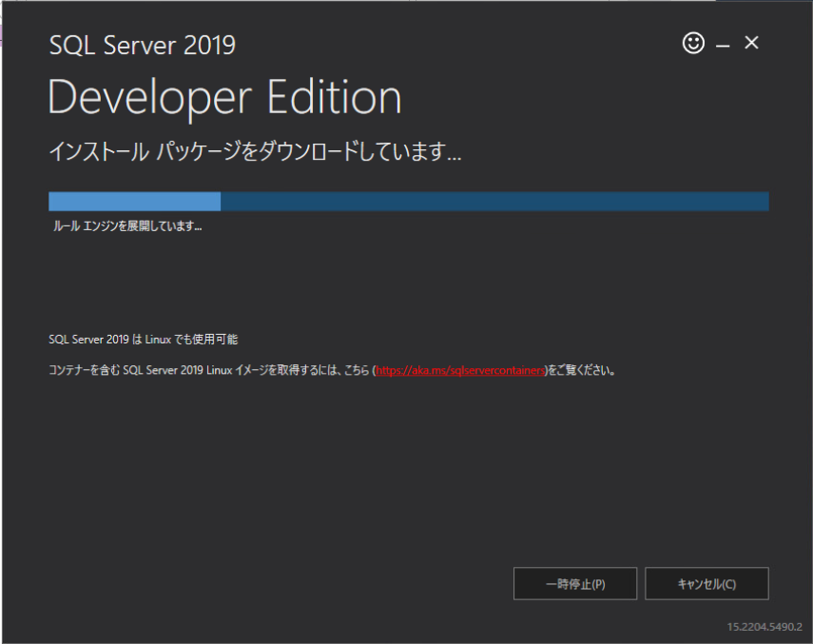Click the Developer Edition heading
This screenshot has width=813, height=644.
(224, 95)
